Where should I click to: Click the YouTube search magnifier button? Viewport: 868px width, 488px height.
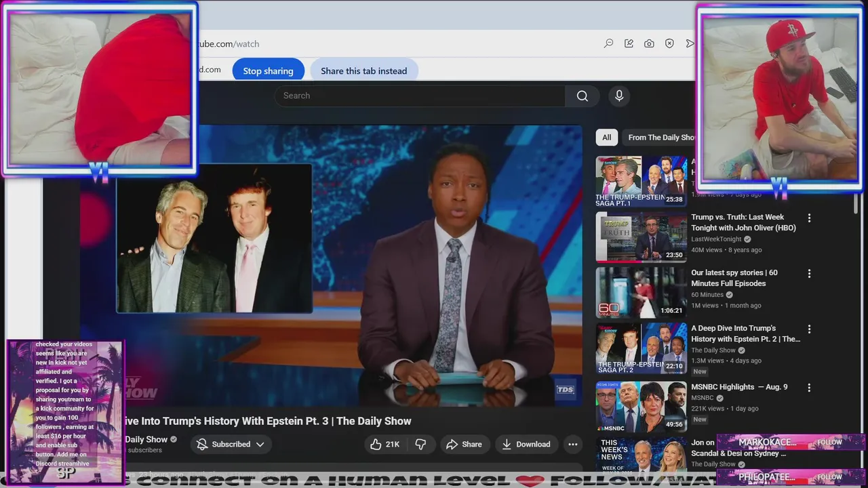click(x=582, y=96)
